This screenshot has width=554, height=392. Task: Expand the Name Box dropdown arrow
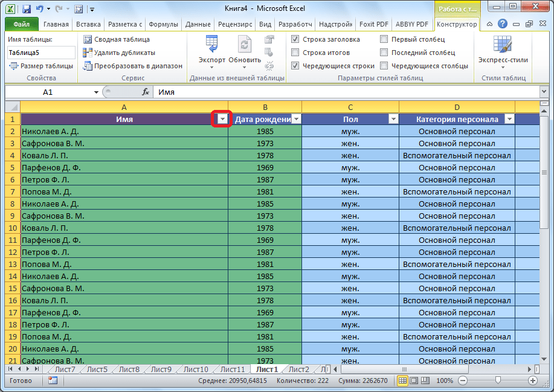[96, 92]
